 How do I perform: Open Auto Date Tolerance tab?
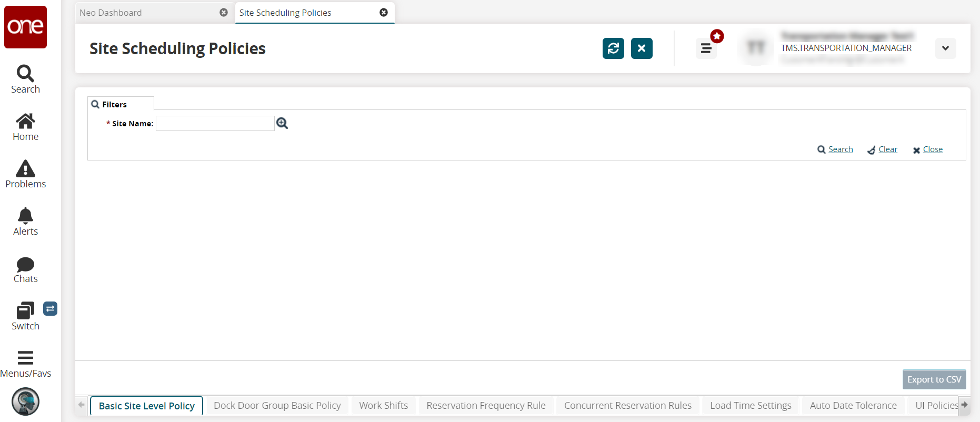point(853,406)
